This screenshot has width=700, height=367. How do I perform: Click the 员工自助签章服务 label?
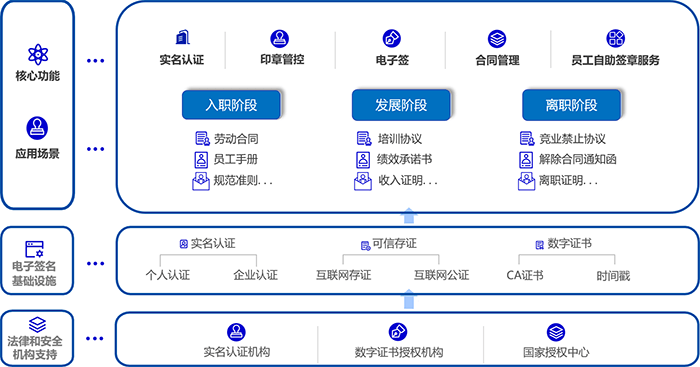pyautogui.click(x=616, y=60)
